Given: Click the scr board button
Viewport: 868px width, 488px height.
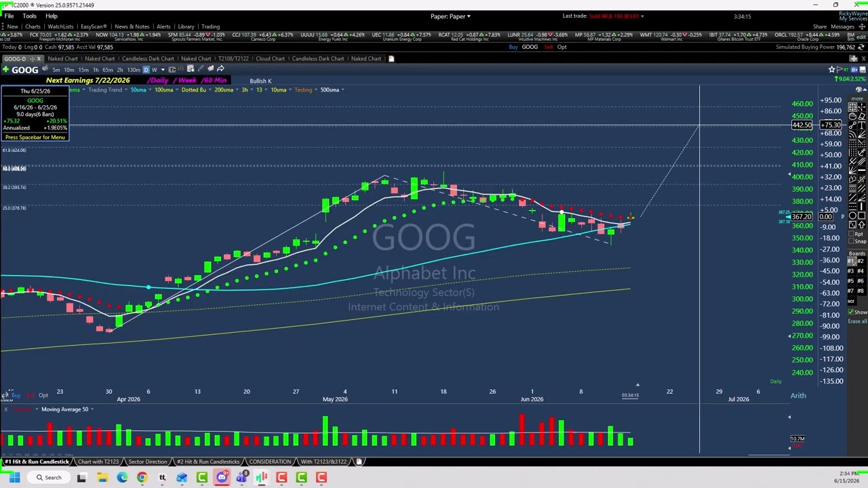Looking at the screenshot, I should click(x=851, y=300).
